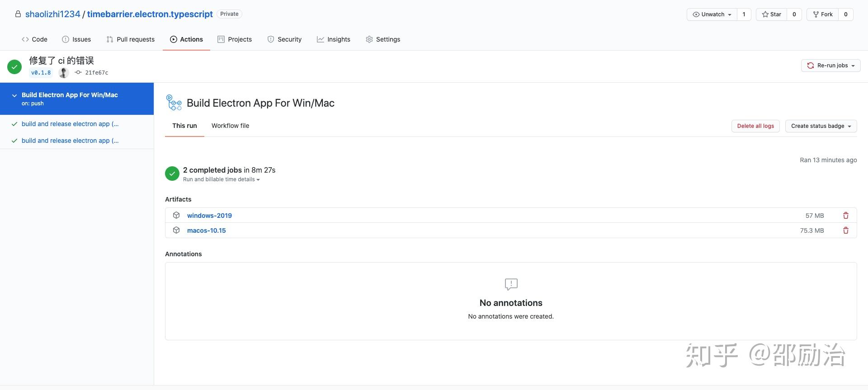868x390 pixels.
Task: Click Delete all logs button
Action: pyautogui.click(x=755, y=126)
